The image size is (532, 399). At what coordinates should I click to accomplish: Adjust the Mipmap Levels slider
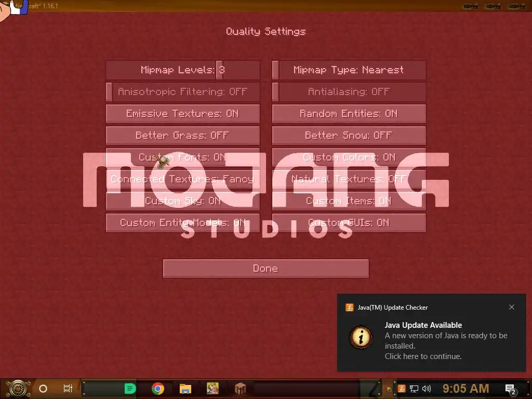coord(183,70)
